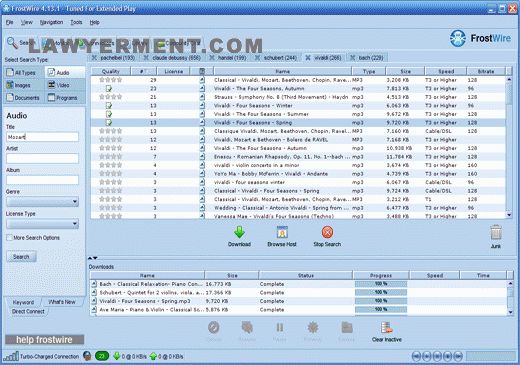The width and height of the screenshot is (520, 365).
Task: Click the greyed-out Cancel download icon
Action: (x=214, y=328)
